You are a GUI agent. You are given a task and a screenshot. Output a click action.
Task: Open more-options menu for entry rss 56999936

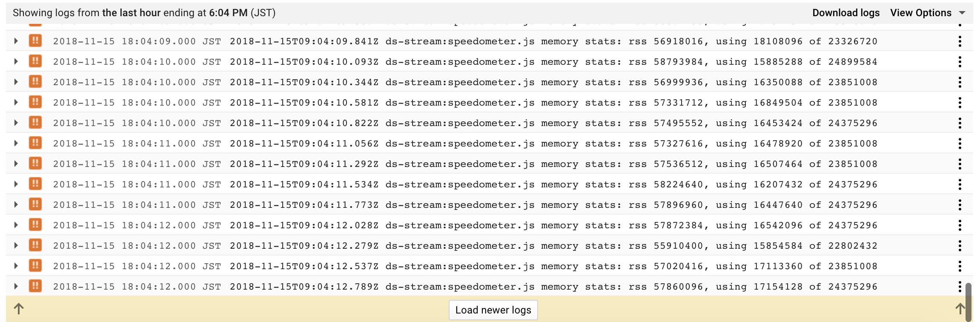[x=960, y=82]
